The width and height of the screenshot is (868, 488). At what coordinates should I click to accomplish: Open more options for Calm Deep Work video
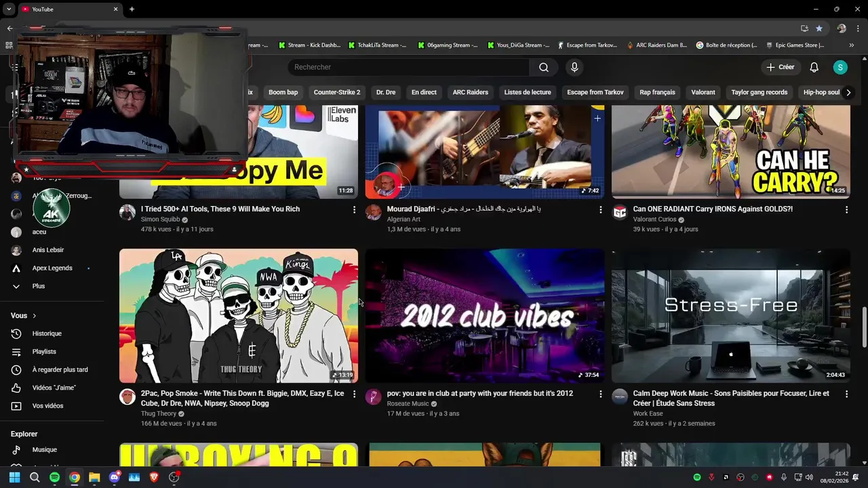click(846, 394)
